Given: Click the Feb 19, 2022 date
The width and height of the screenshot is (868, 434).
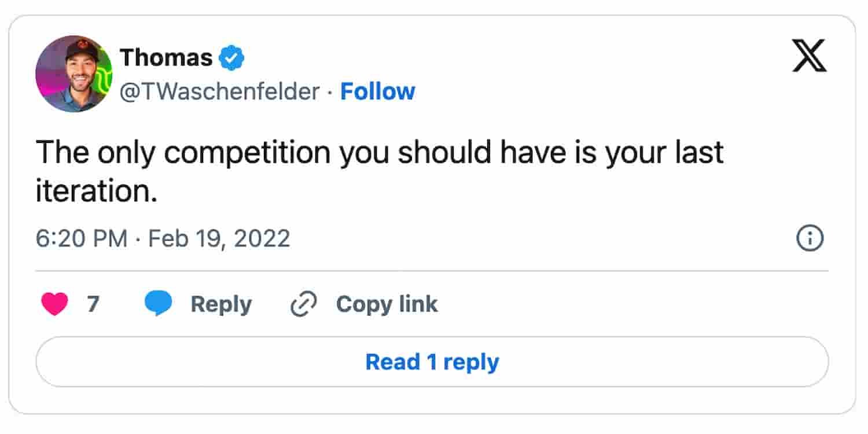Looking at the screenshot, I should pyautogui.click(x=219, y=238).
